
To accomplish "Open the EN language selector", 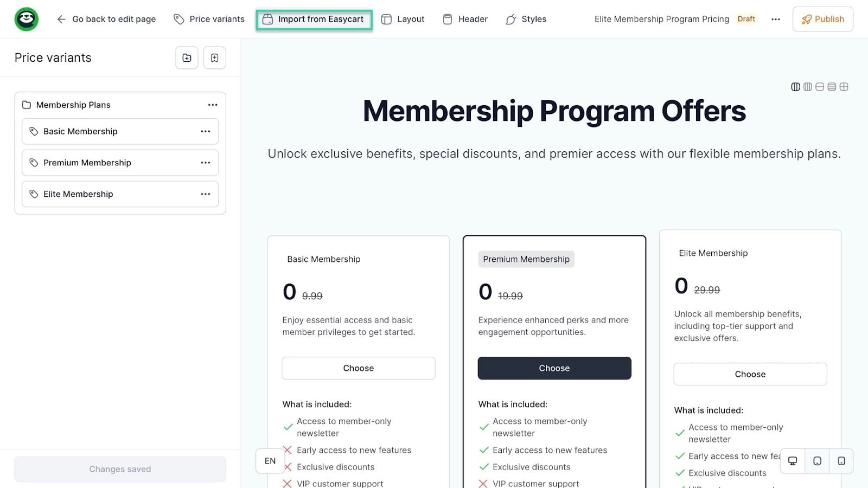I will click(270, 461).
